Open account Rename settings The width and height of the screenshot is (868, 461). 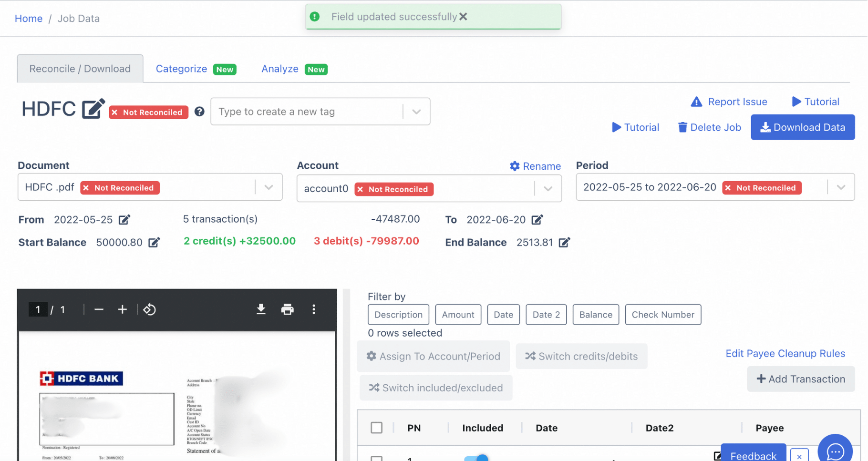click(x=535, y=166)
